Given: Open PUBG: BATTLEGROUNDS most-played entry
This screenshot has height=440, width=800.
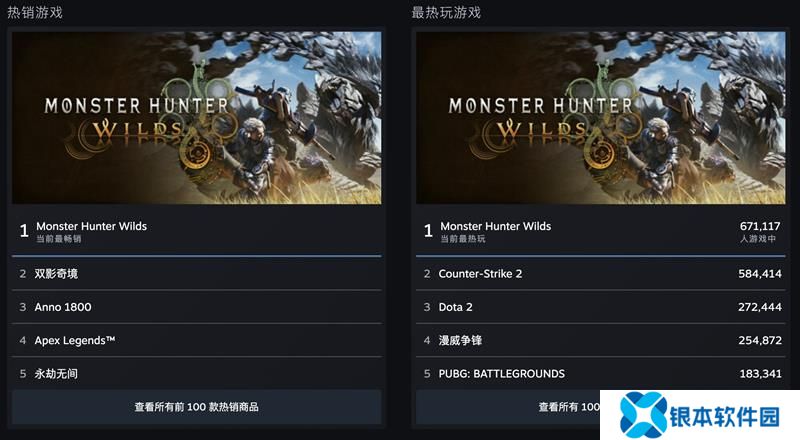Looking at the screenshot, I should pyautogui.click(x=601, y=374).
